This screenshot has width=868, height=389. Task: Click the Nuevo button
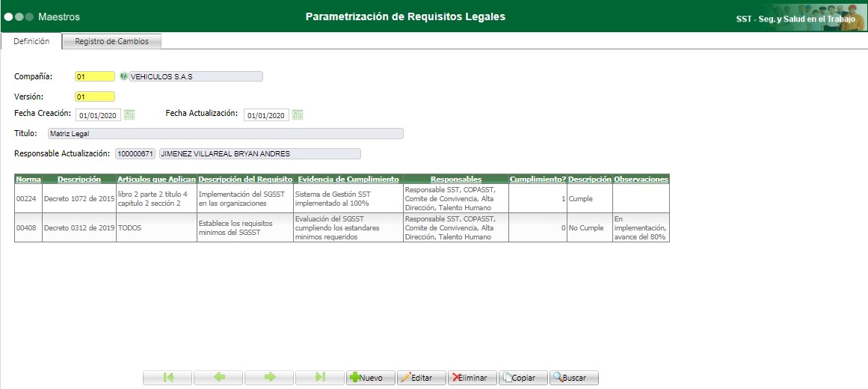click(371, 377)
